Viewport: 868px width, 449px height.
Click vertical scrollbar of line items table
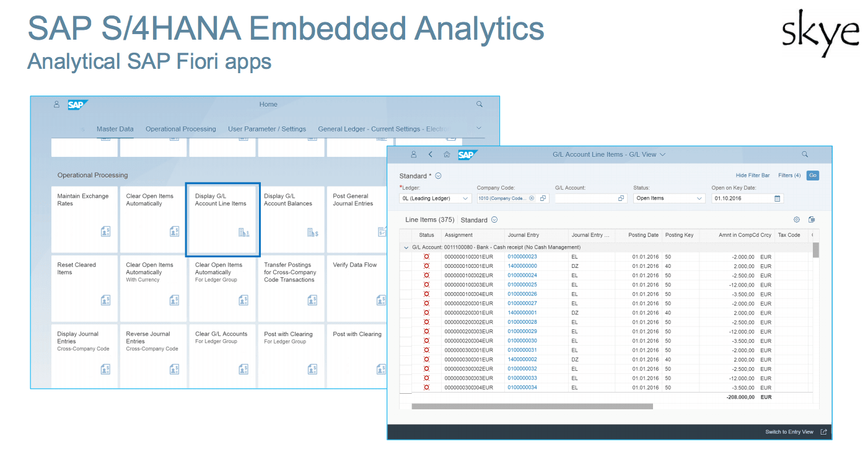[816, 250]
